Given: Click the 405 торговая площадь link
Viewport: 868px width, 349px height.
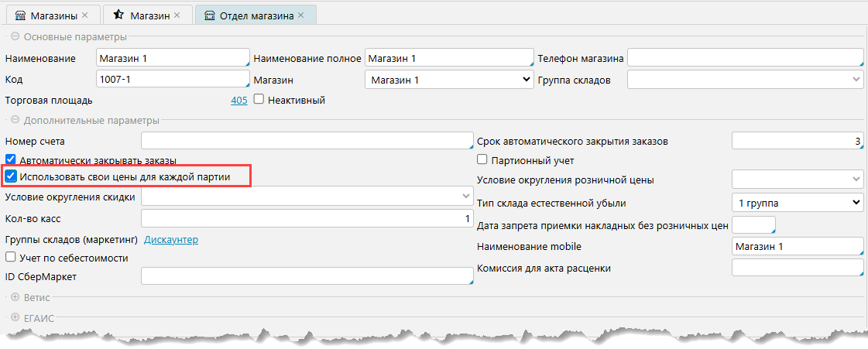Looking at the screenshot, I should pyautogui.click(x=238, y=100).
